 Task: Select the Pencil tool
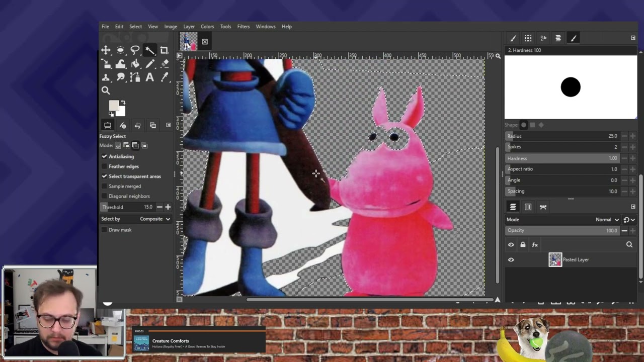(149, 64)
